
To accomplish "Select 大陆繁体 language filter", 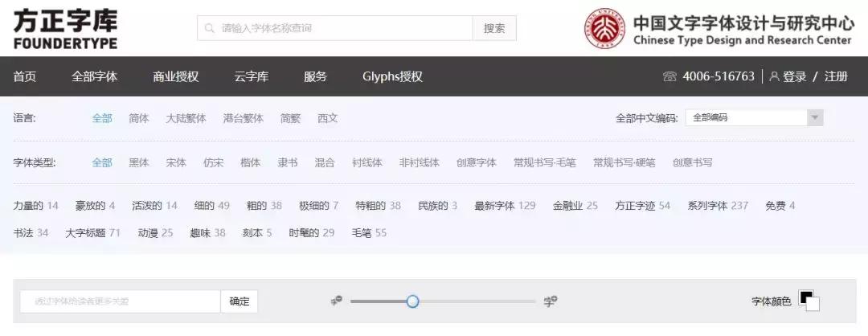I will coord(186,118).
